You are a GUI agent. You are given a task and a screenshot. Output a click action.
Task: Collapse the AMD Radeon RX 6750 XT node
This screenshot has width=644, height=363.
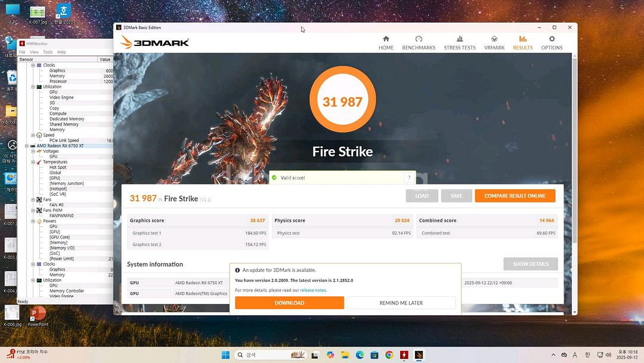point(27,146)
